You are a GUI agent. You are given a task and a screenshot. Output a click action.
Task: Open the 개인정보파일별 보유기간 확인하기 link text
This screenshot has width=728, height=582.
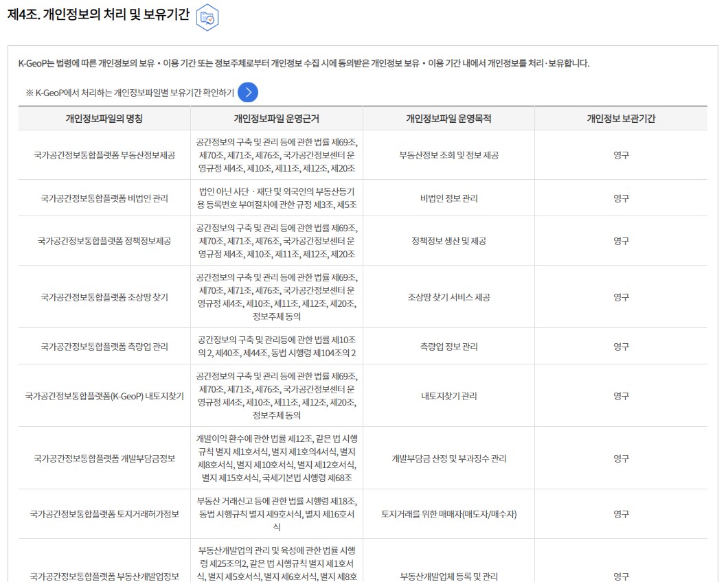click(134, 93)
